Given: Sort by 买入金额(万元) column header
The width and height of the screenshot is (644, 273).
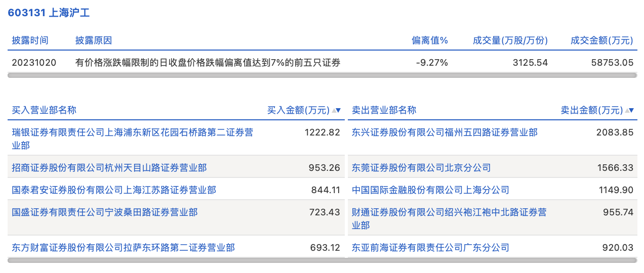Looking at the screenshot, I should [298, 110].
